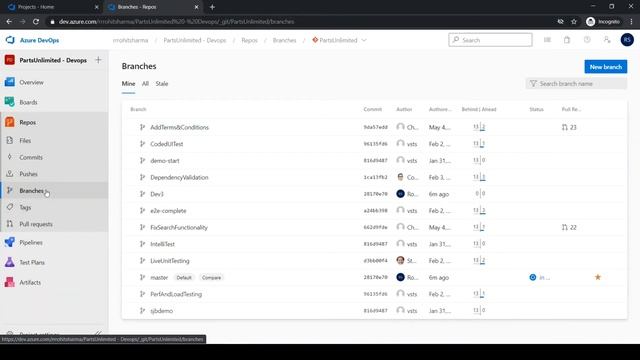Open commit 9da57edd of AddTerms&Conditions
The image size is (640, 360).
click(376, 127)
